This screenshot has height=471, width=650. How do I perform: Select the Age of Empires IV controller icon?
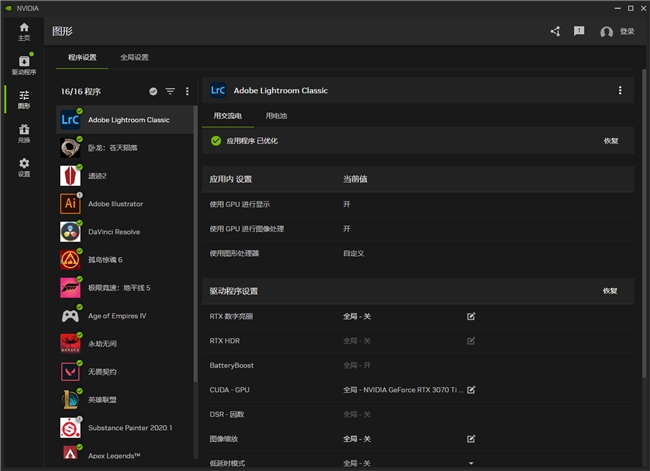tap(70, 316)
